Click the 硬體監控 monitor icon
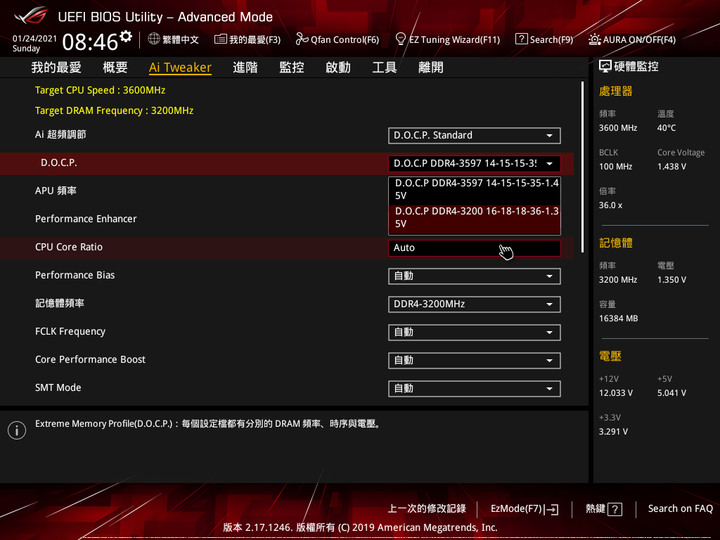The width and height of the screenshot is (720, 540). pos(605,67)
